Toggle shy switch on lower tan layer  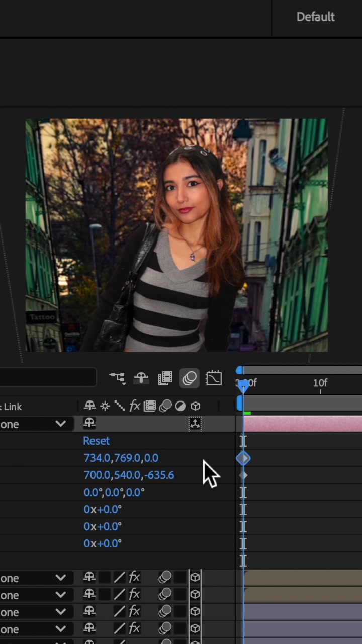(89, 594)
